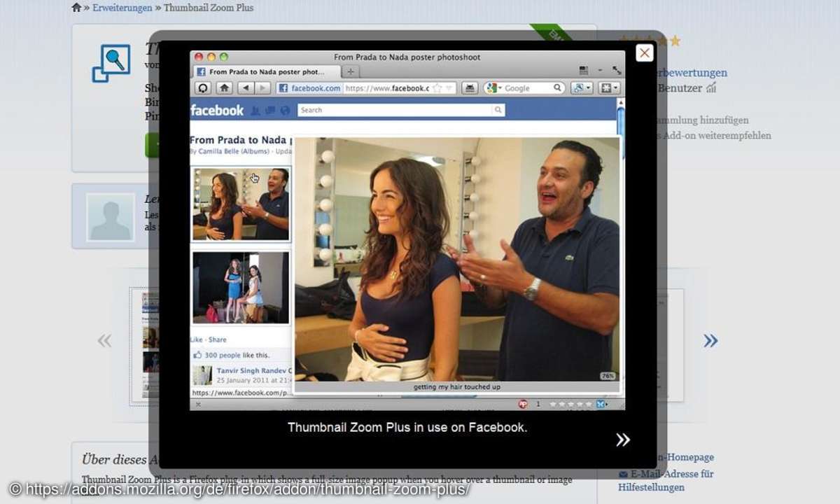Open the 300 people link
The width and height of the screenshot is (840, 504).
click(221, 356)
